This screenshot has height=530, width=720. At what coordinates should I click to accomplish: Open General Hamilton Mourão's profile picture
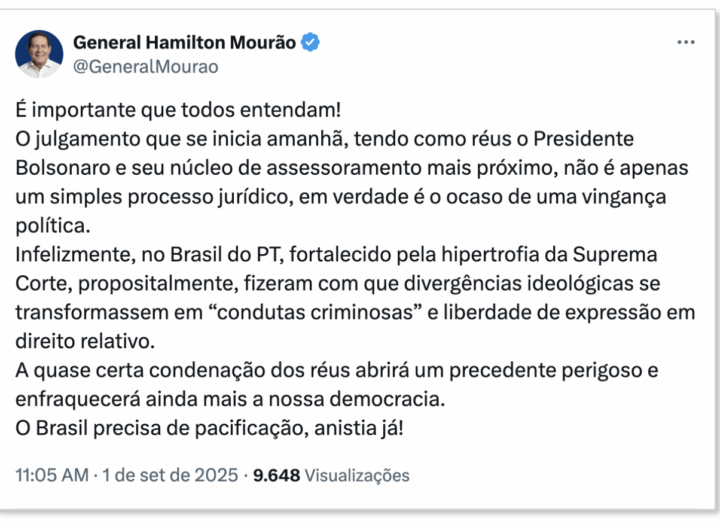(x=39, y=54)
